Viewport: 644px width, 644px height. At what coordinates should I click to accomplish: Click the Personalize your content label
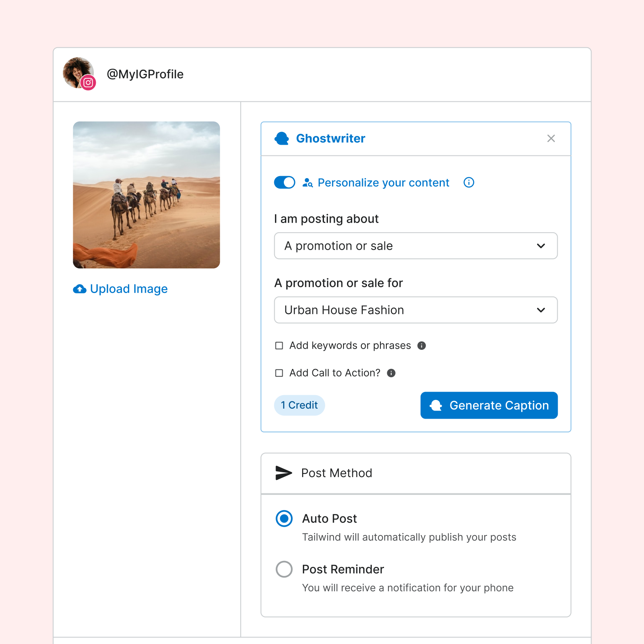click(384, 182)
